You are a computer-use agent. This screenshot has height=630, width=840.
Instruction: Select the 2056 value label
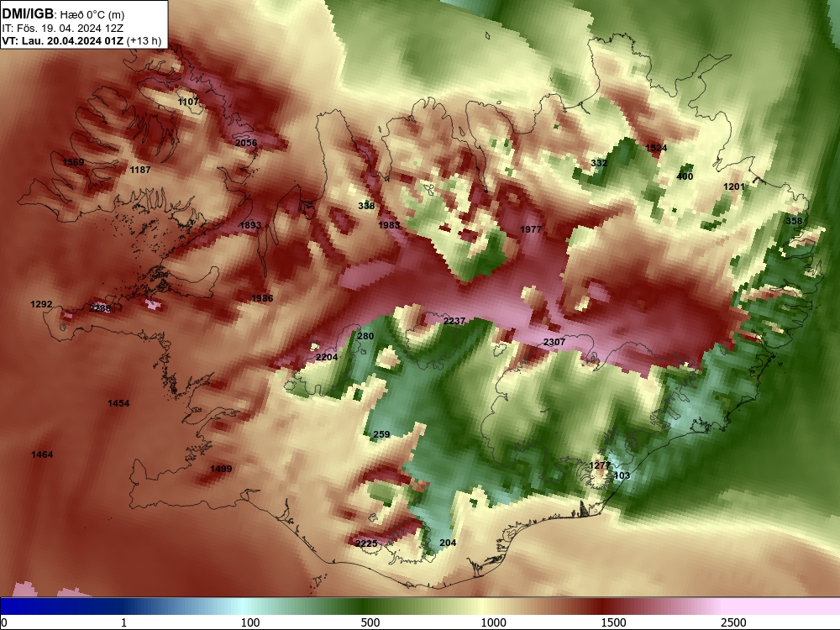click(246, 143)
